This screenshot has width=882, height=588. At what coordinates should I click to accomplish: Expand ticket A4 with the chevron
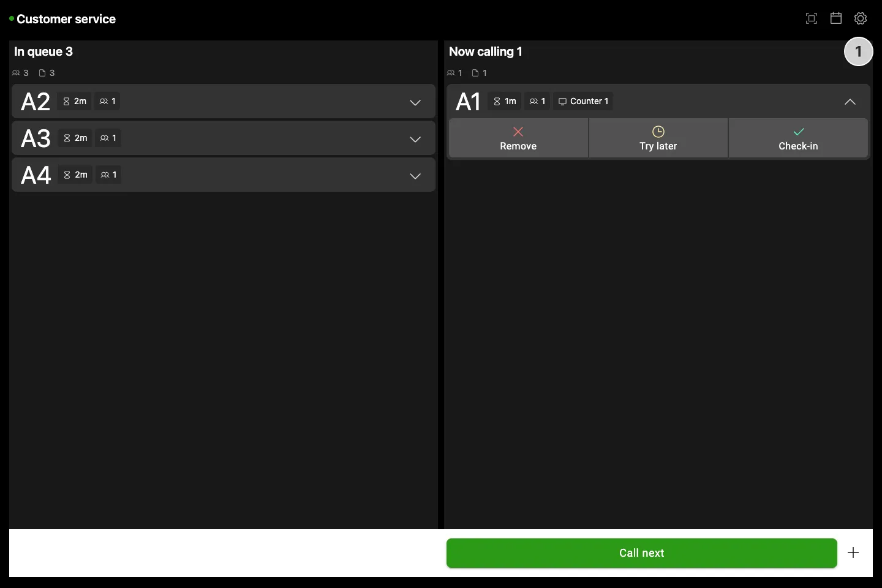pyautogui.click(x=415, y=176)
